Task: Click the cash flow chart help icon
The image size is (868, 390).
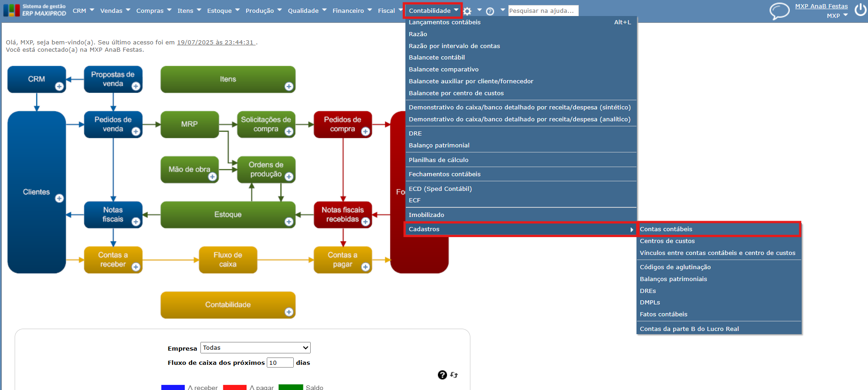Action: click(442, 375)
